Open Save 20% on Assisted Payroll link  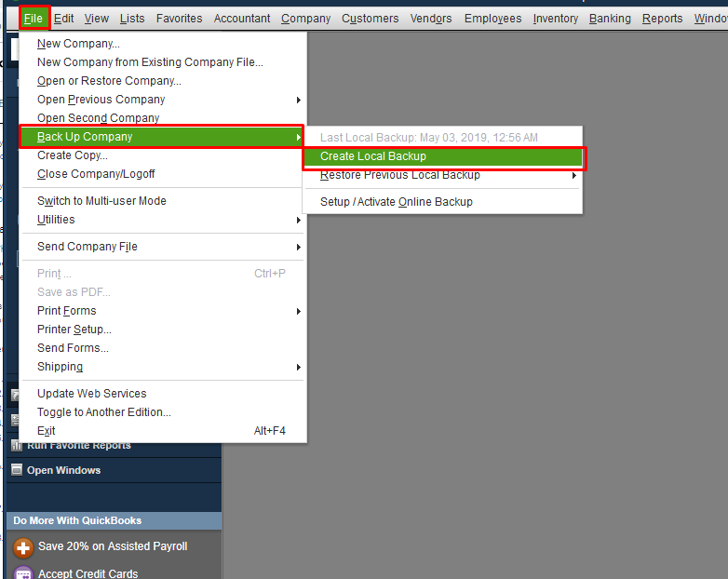(113, 546)
